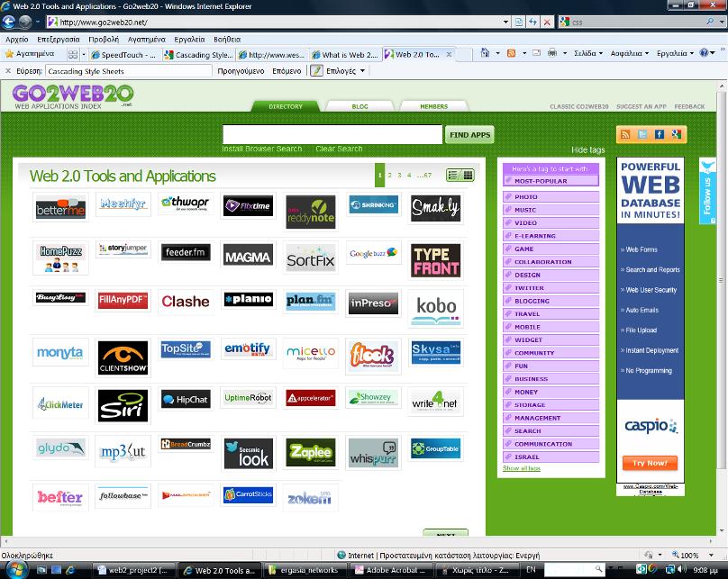Open the Google buzz app logo
This screenshot has width=728, height=579.
point(373,253)
